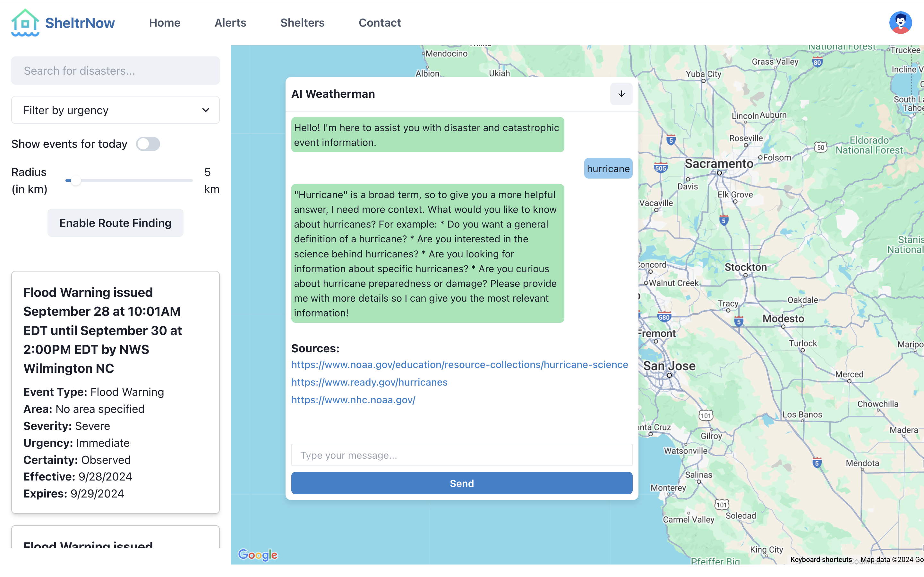
Task: Open the user profile avatar
Action: [x=900, y=23]
